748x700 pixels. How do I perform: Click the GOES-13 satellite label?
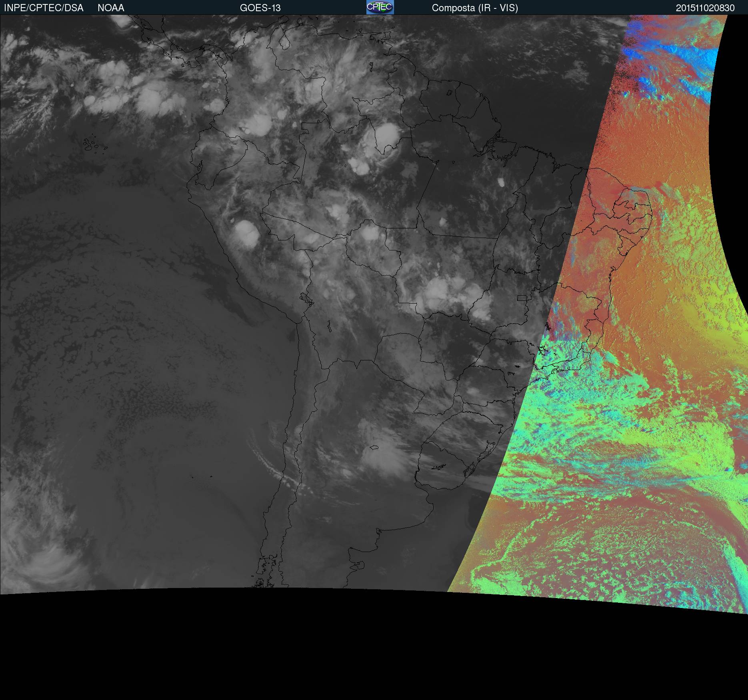[260, 8]
